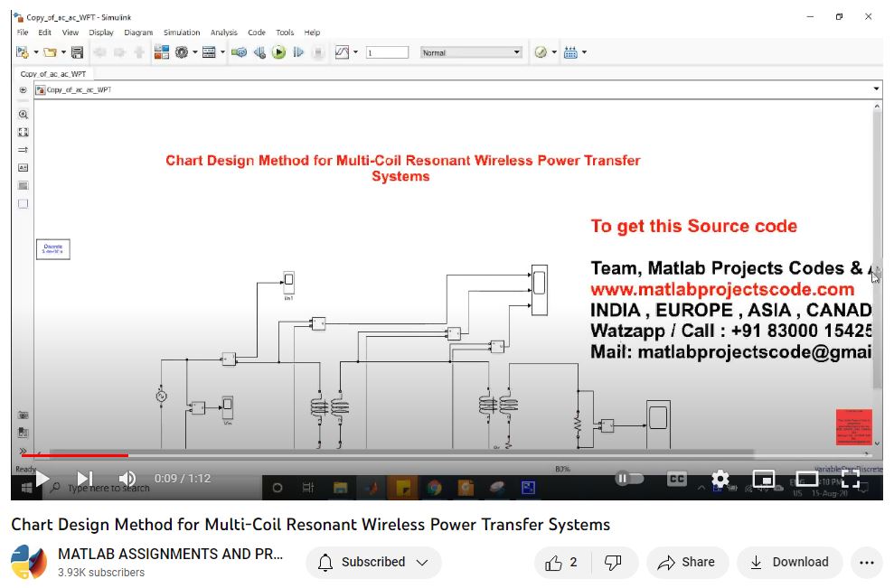The image size is (894, 588).
Task: Skip to the next video
Action: [84, 478]
